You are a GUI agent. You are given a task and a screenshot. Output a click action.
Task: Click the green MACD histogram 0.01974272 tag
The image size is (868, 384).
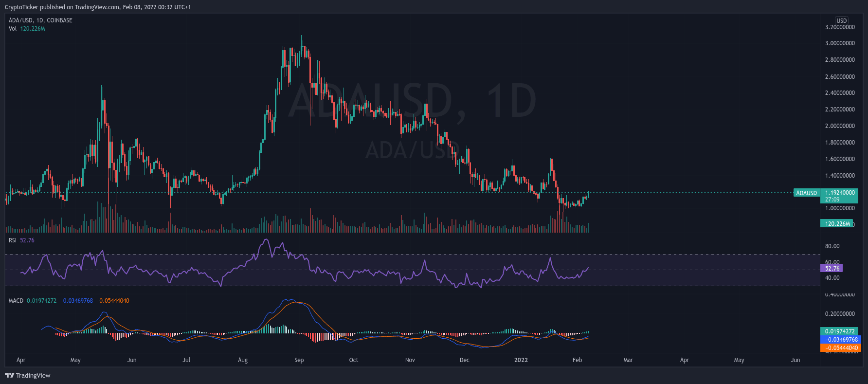(x=840, y=331)
